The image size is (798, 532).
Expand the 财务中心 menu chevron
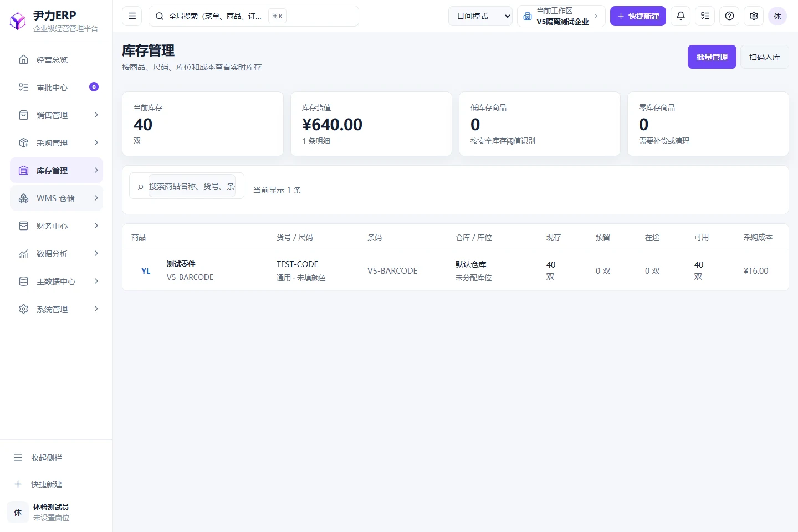pyautogui.click(x=96, y=226)
